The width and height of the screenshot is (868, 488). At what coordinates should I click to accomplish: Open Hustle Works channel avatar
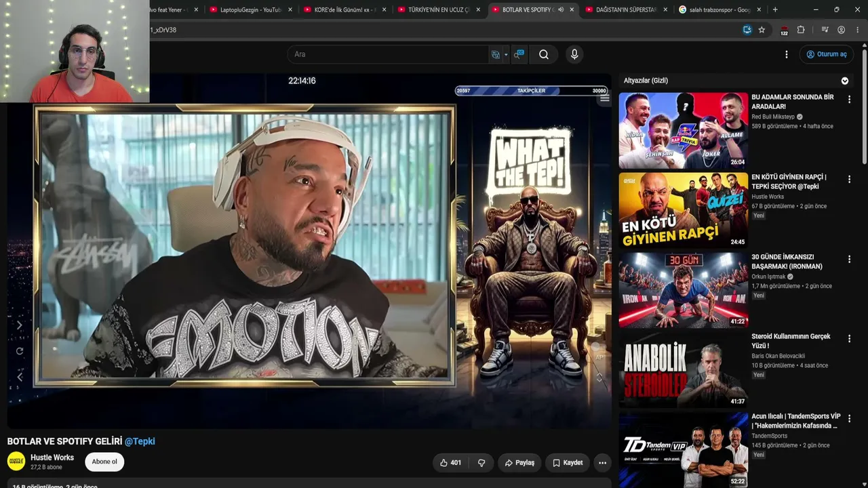point(16,462)
